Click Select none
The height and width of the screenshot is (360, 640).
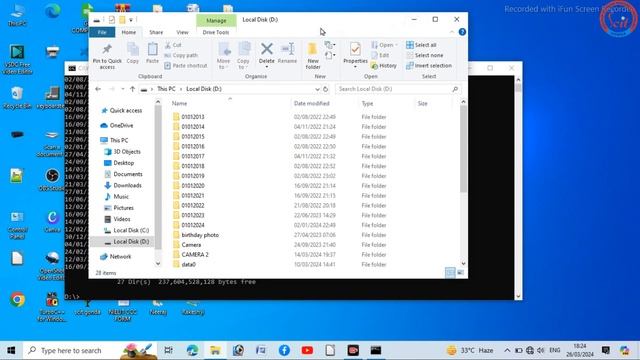tap(424, 55)
